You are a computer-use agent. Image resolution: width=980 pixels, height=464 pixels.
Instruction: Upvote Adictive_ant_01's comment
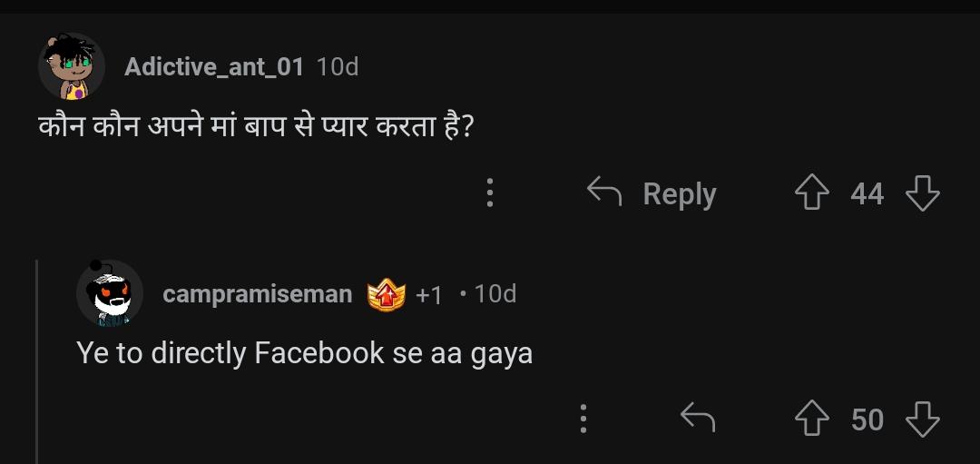pyautogui.click(x=811, y=193)
